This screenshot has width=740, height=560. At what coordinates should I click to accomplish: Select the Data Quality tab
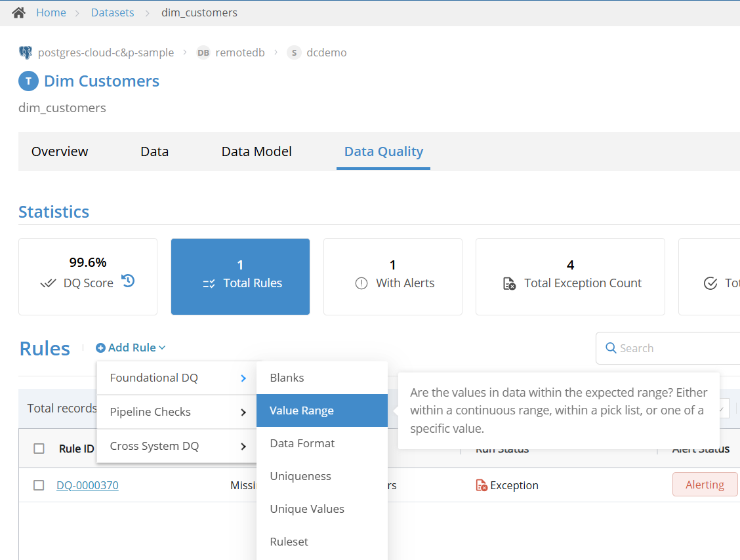(383, 151)
